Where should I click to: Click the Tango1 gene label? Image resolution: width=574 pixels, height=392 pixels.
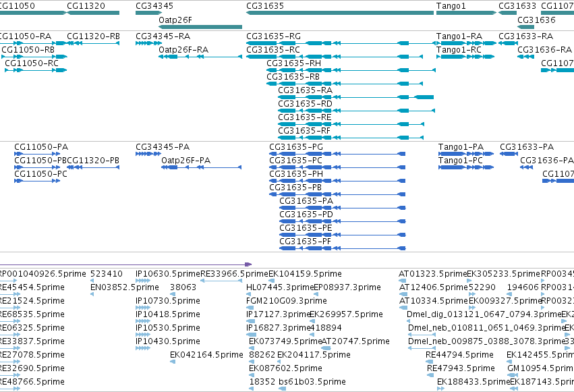click(451, 6)
